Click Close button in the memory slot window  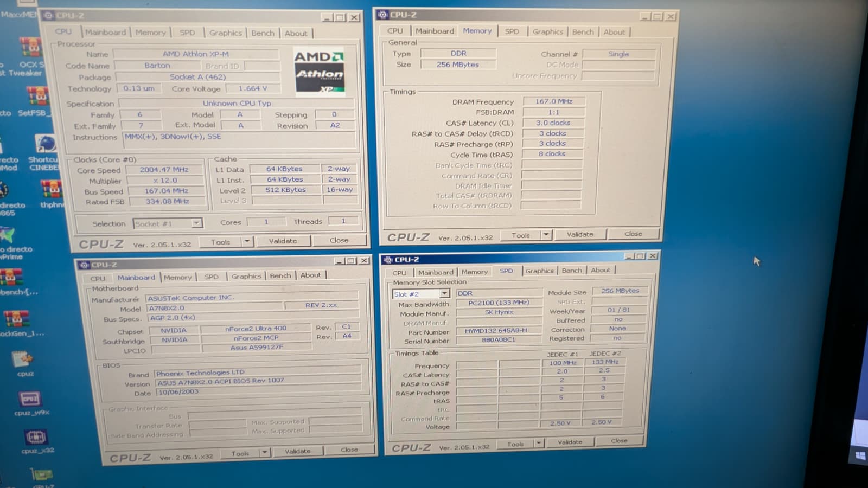[x=619, y=441]
